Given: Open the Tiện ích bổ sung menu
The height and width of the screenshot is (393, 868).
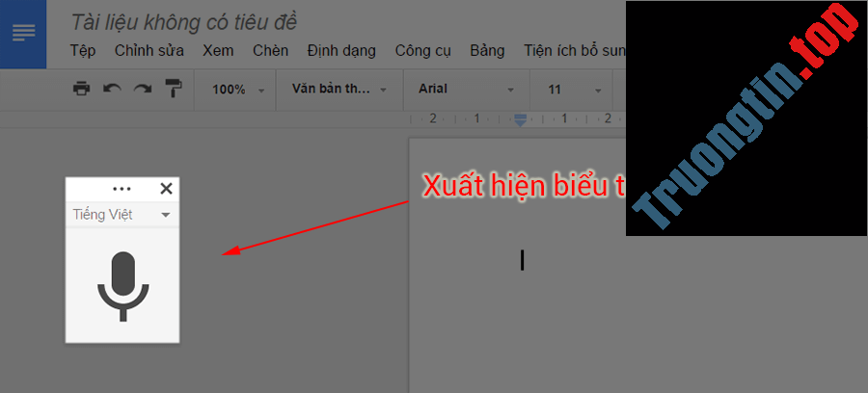Looking at the screenshot, I should pos(575,51).
